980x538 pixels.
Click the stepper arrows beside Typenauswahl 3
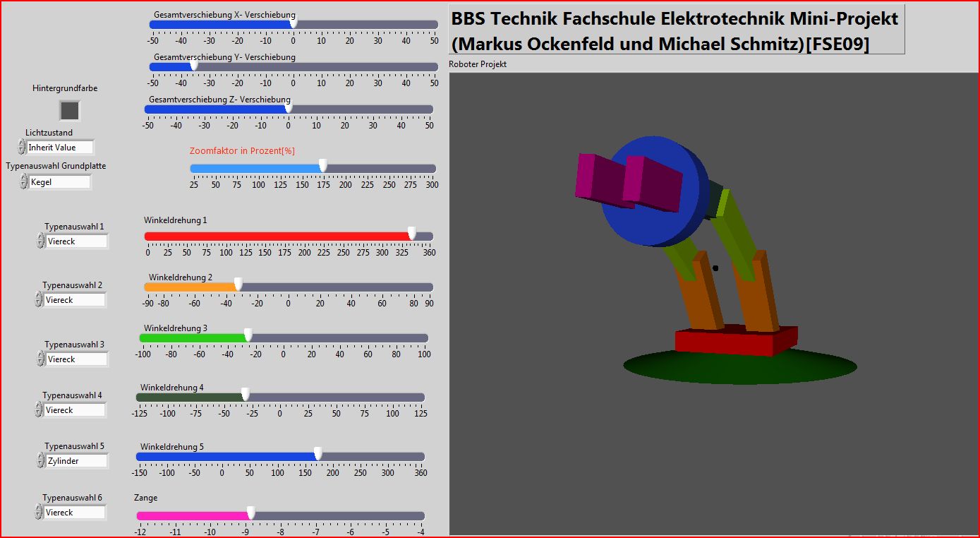(40, 359)
